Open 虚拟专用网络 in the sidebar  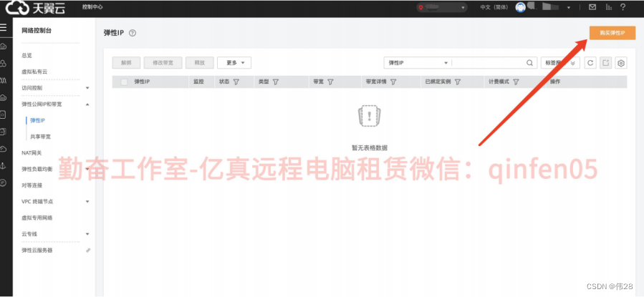[37, 218]
